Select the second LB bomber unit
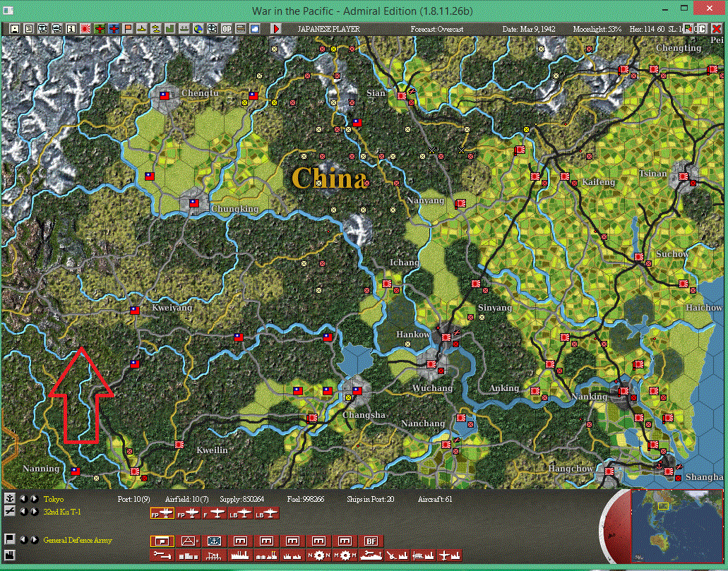The image size is (728, 571). pos(266,513)
